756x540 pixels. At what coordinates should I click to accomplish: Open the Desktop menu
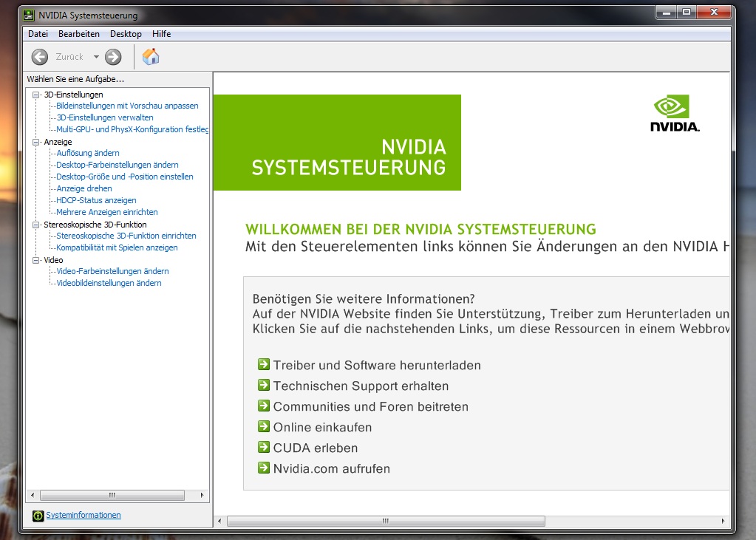126,34
